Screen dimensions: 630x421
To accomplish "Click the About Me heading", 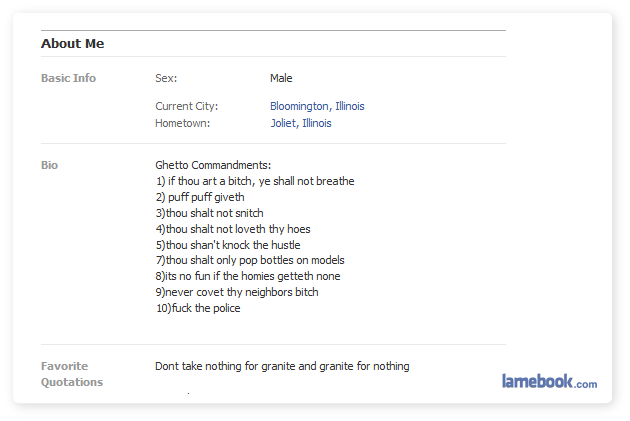I will (72, 44).
